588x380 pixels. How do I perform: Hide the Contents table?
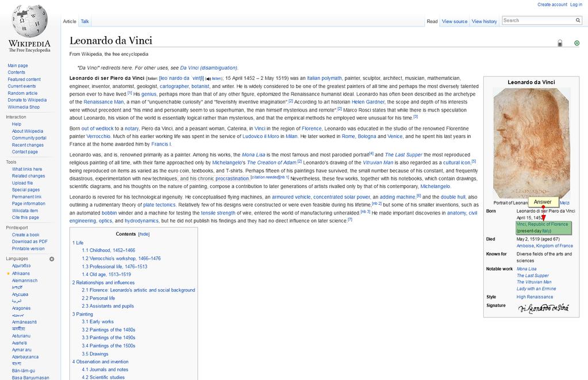point(144,234)
